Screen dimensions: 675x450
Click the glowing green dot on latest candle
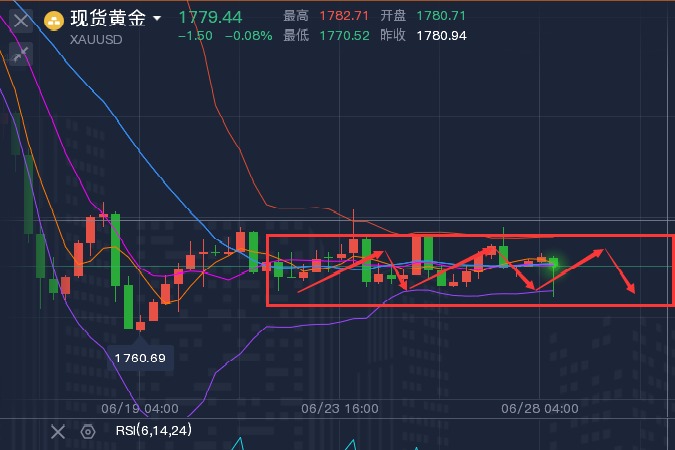[x=554, y=265]
